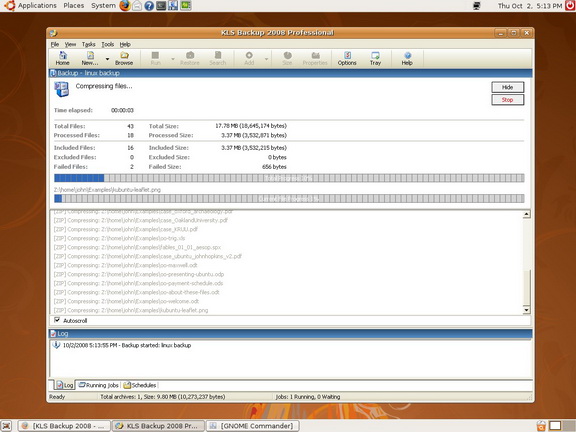This screenshot has height=432, width=576.
Task: Open the View menu
Action: (70, 44)
